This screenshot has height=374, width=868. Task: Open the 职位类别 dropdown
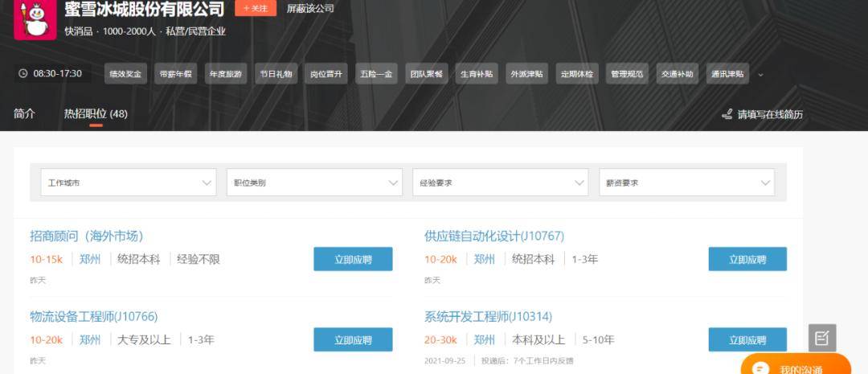[x=314, y=183]
